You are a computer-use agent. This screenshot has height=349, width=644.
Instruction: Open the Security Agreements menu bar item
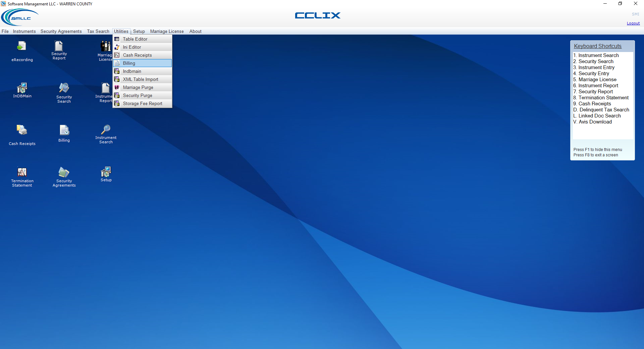click(x=61, y=31)
